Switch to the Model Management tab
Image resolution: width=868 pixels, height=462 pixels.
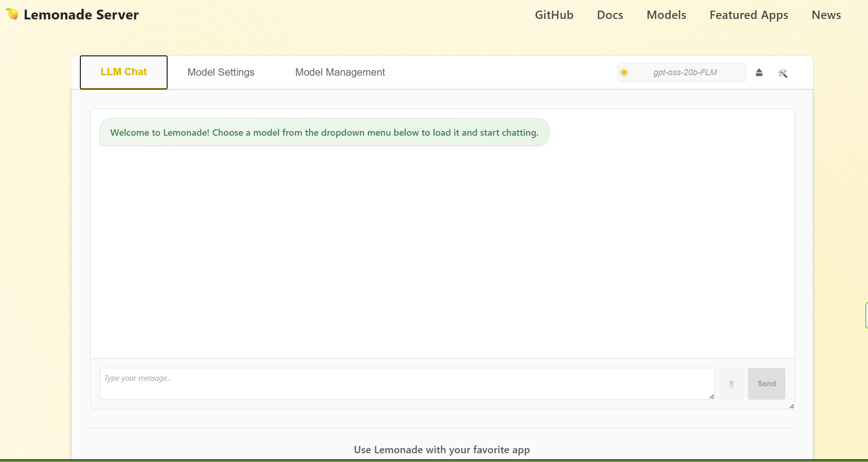coord(340,72)
